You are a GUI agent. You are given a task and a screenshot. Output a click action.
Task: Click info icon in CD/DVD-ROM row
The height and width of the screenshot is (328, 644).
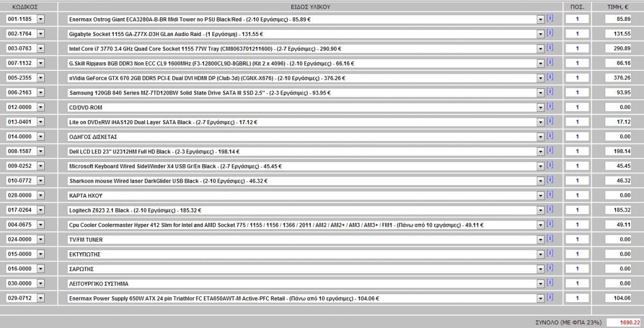[550, 106]
